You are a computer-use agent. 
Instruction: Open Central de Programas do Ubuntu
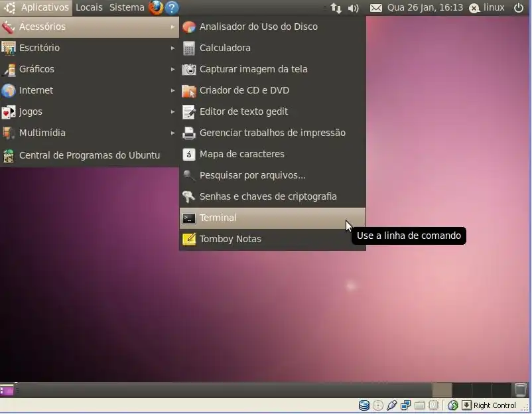[x=89, y=155]
